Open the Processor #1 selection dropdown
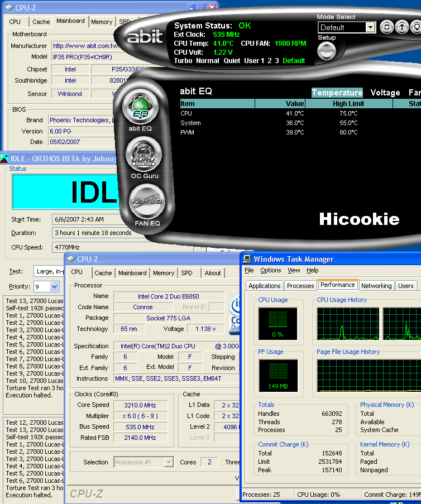The height and width of the screenshot is (504, 421). [x=168, y=462]
